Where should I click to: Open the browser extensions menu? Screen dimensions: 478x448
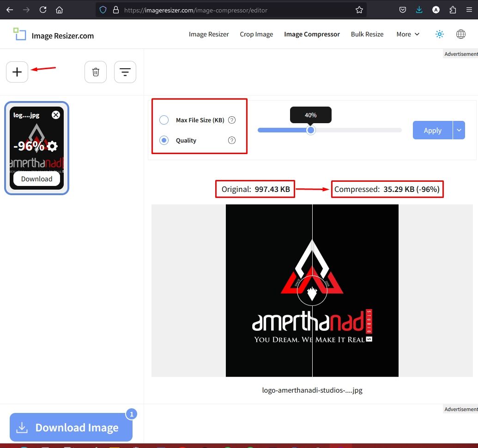coord(453,10)
